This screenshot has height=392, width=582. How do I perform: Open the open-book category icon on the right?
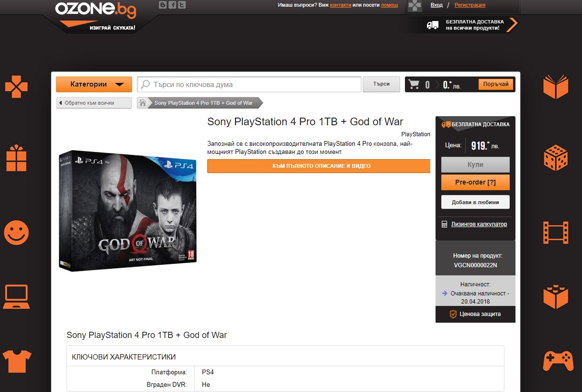(556, 87)
